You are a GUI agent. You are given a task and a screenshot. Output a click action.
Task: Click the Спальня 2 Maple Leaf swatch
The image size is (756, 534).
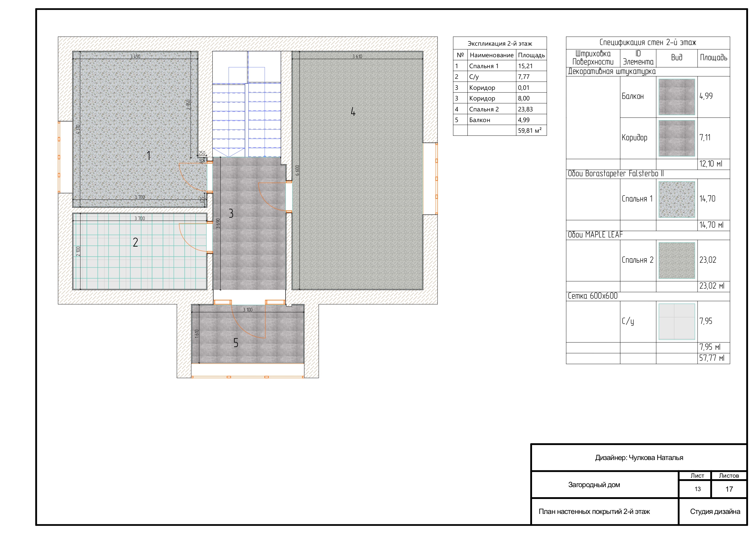(x=677, y=261)
